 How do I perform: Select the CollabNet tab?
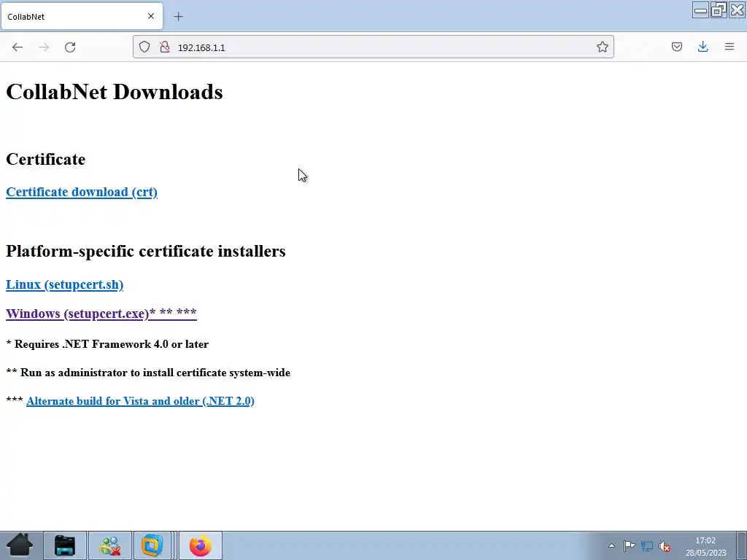pos(82,16)
